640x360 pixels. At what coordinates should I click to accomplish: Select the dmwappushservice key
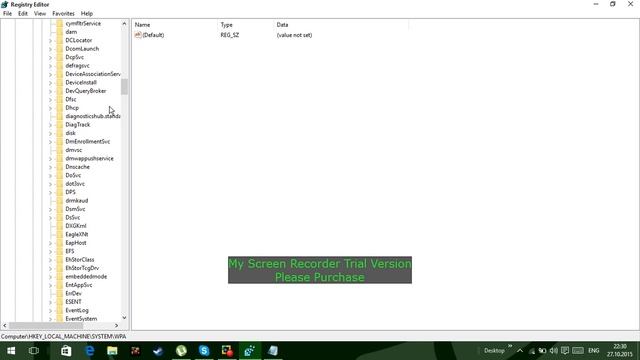[89, 158]
